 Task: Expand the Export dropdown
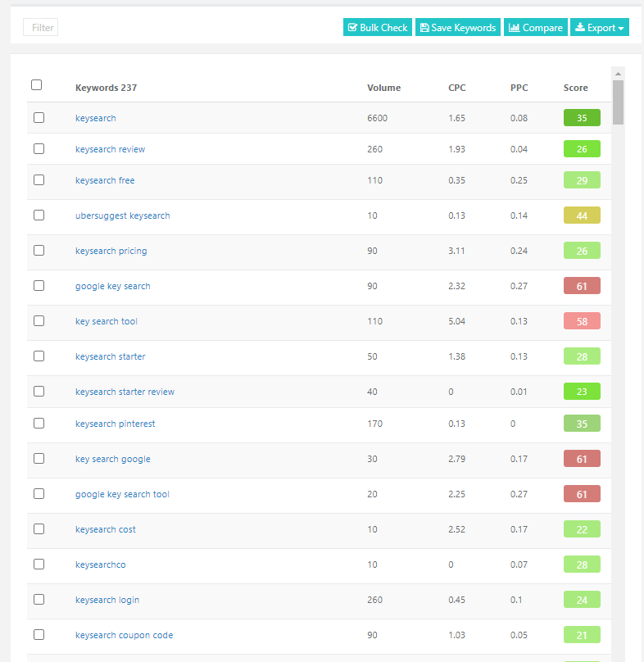[x=599, y=28]
